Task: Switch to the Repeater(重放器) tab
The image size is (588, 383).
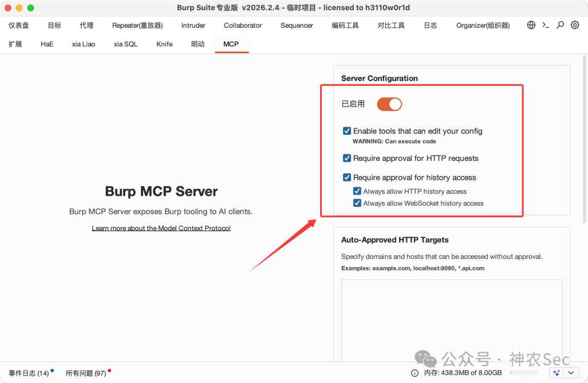Action: (x=137, y=26)
